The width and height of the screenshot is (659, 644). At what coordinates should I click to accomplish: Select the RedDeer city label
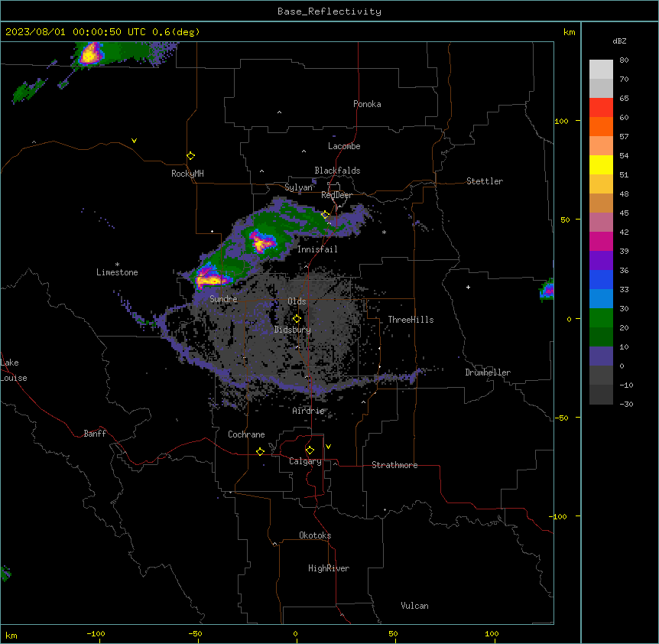point(336,195)
